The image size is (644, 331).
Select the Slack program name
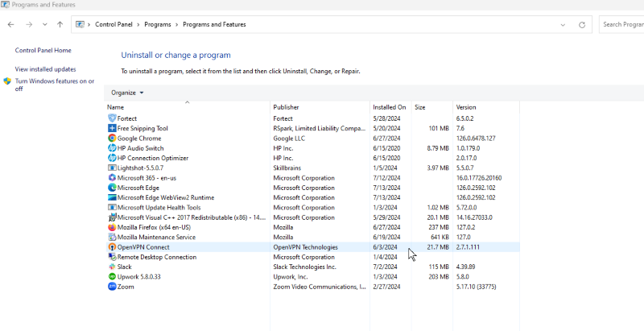coord(125,267)
